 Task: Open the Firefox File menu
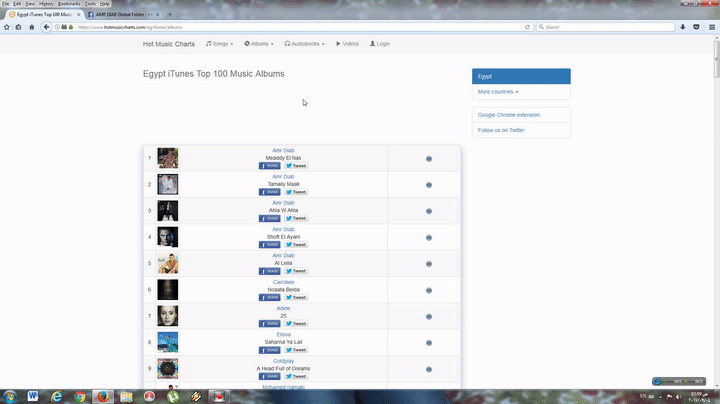click(6, 4)
